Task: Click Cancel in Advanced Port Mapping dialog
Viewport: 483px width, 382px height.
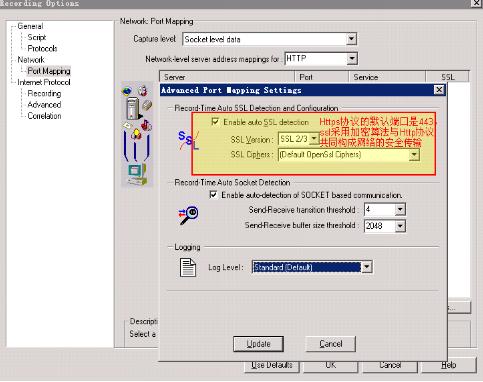Action: 331,344
